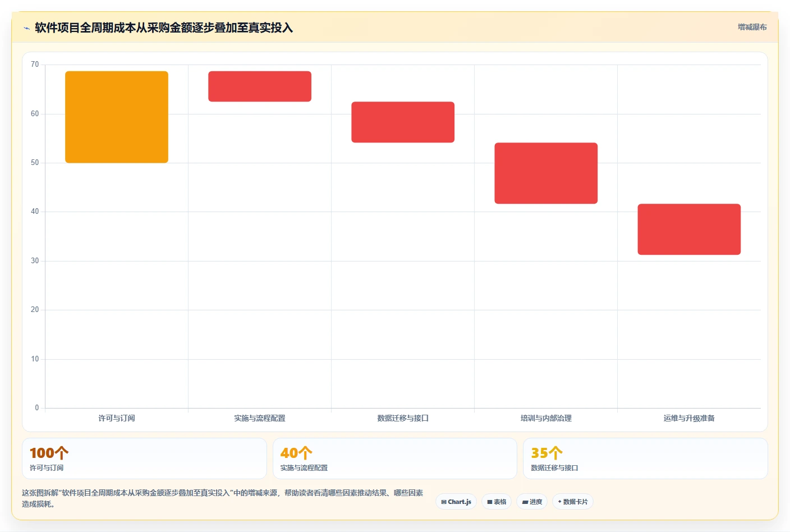
Task: Click the red 培训与内部治理 bar
Action: pos(546,173)
